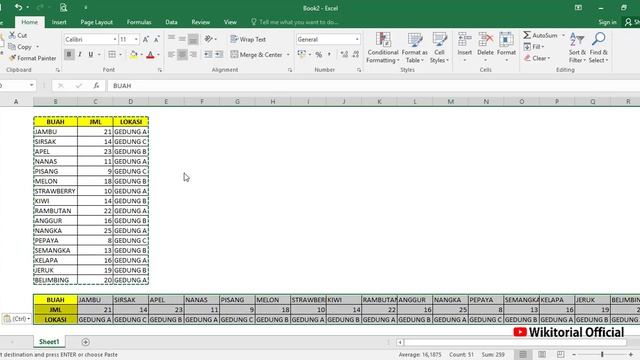Viewport: 640px width, 360px height.
Task: Increase font size with the large A
Action: pyautogui.click(x=146, y=39)
